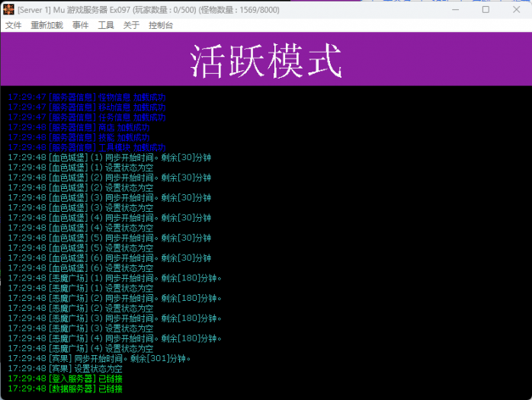Select log line 商店 加载成功
This screenshot has width=532, height=400.
pyautogui.click(x=79, y=127)
